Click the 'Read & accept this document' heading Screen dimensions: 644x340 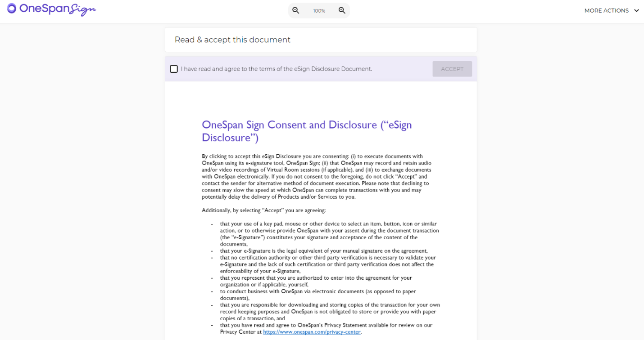click(232, 40)
